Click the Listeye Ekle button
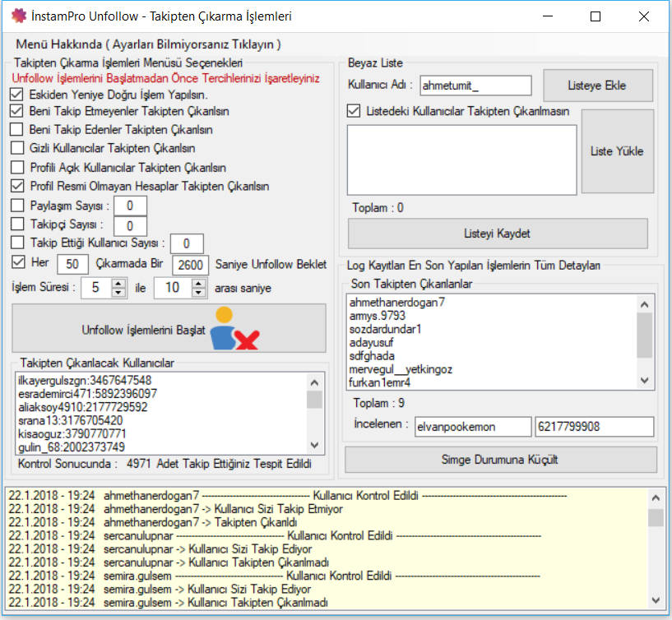 pyautogui.click(x=598, y=86)
